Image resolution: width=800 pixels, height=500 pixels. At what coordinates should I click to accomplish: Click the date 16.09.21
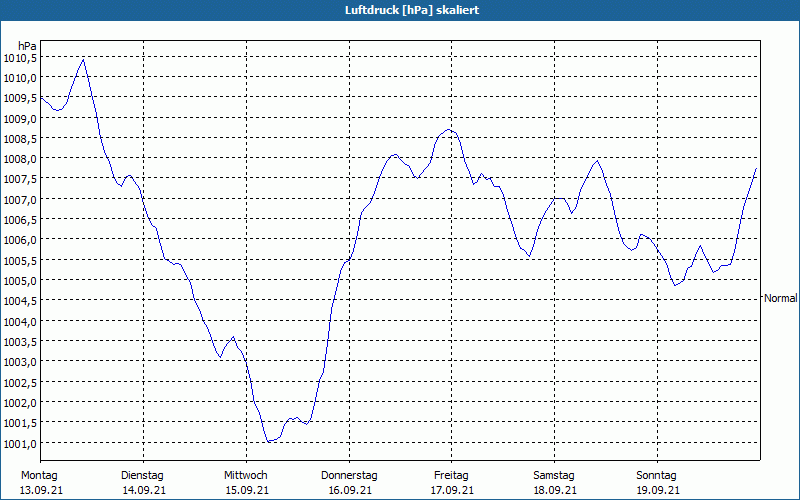(350, 491)
